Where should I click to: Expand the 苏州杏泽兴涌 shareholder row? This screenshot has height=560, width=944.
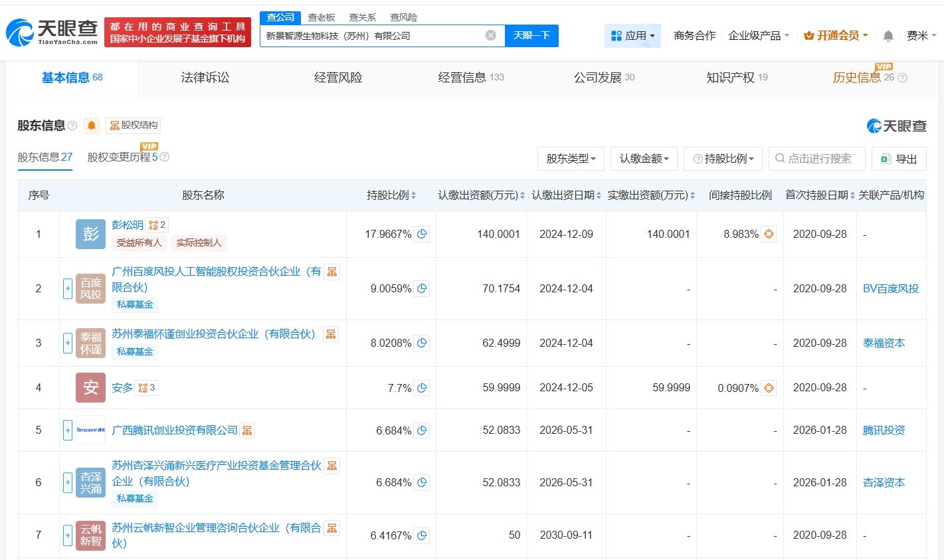(x=68, y=483)
